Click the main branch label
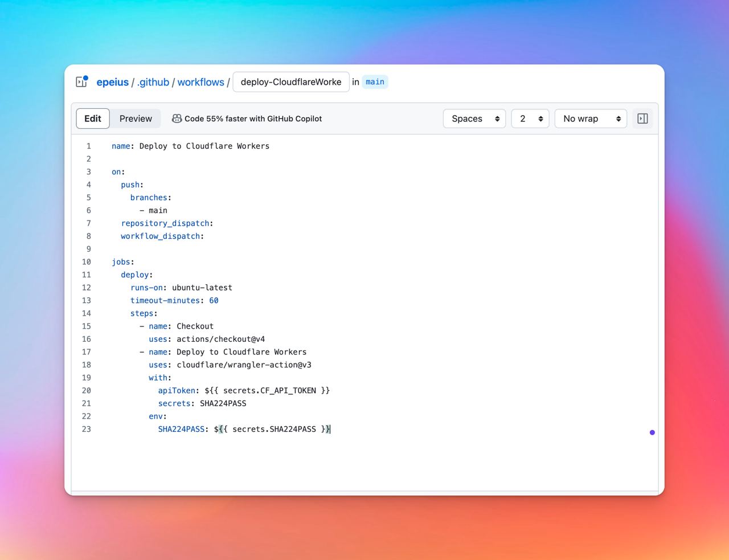This screenshot has width=729, height=560. (375, 82)
